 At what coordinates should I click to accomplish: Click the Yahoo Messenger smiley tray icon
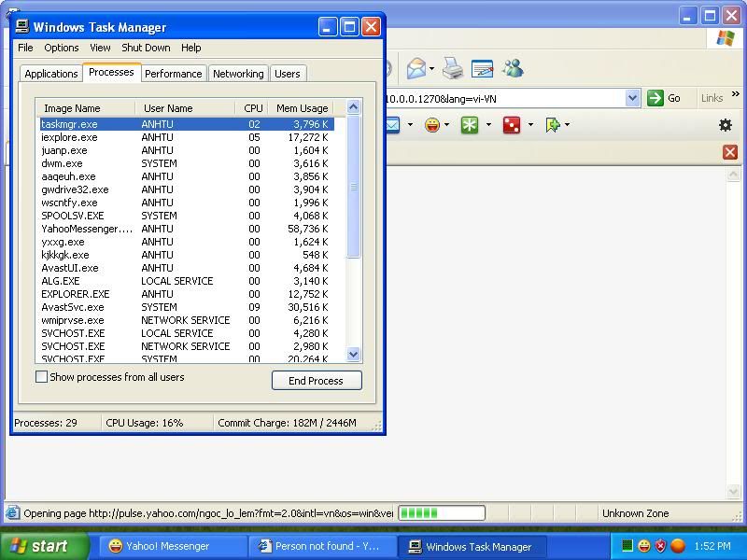point(644,546)
